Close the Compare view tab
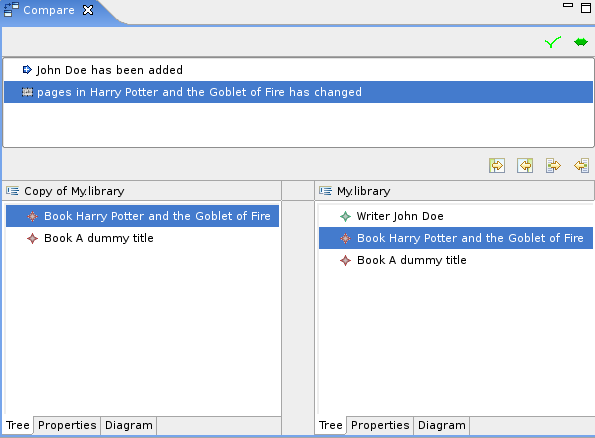The height and width of the screenshot is (438, 595). click(x=88, y=10)
